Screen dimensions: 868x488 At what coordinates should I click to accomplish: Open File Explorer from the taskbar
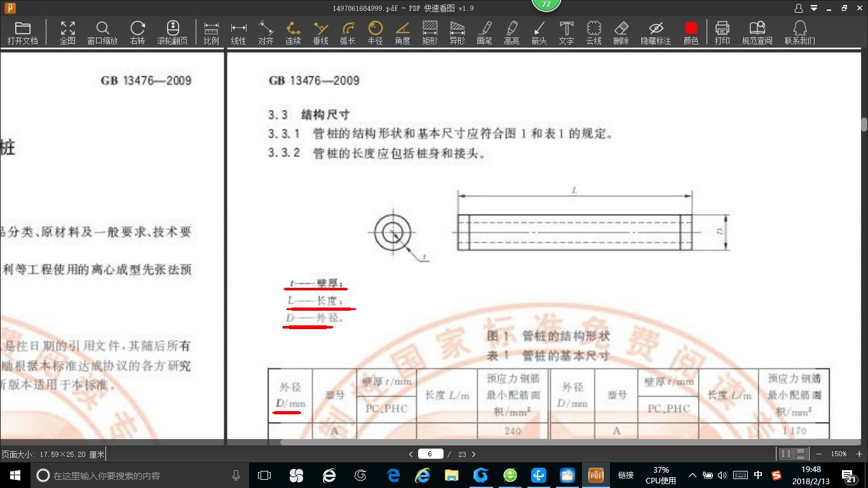pyautogui.click(x=452, y=475)
